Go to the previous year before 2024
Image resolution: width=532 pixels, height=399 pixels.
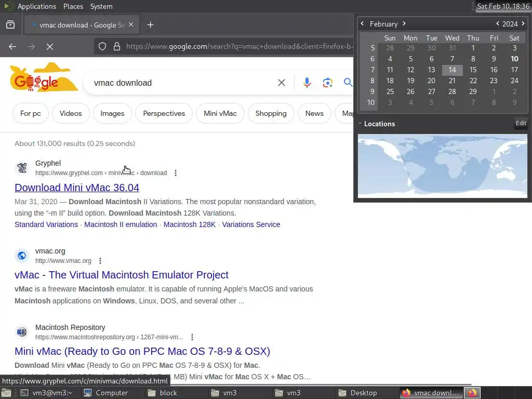498,24
